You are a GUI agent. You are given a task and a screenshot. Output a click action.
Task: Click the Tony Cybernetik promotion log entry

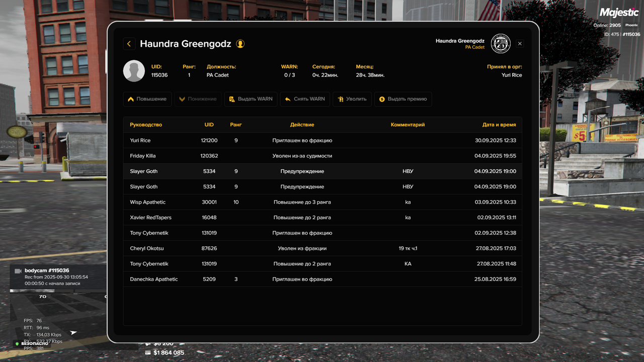coord(322,263)
